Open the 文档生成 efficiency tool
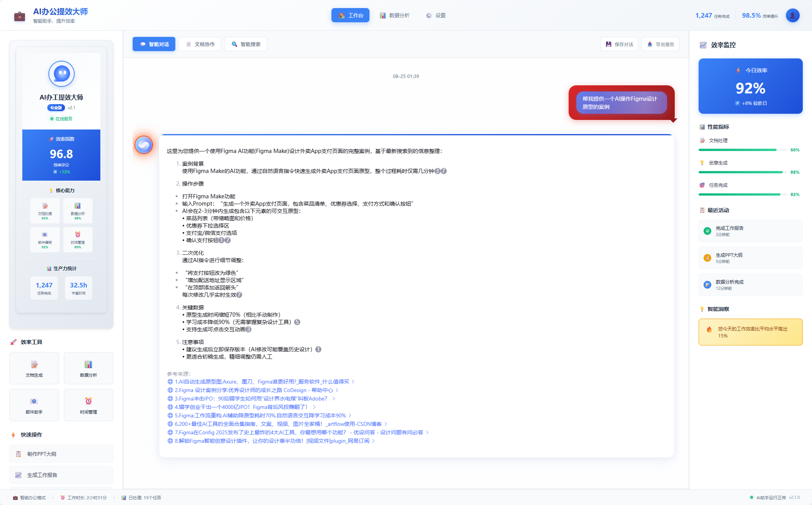812x505 pixels. (x=34, y=368)
